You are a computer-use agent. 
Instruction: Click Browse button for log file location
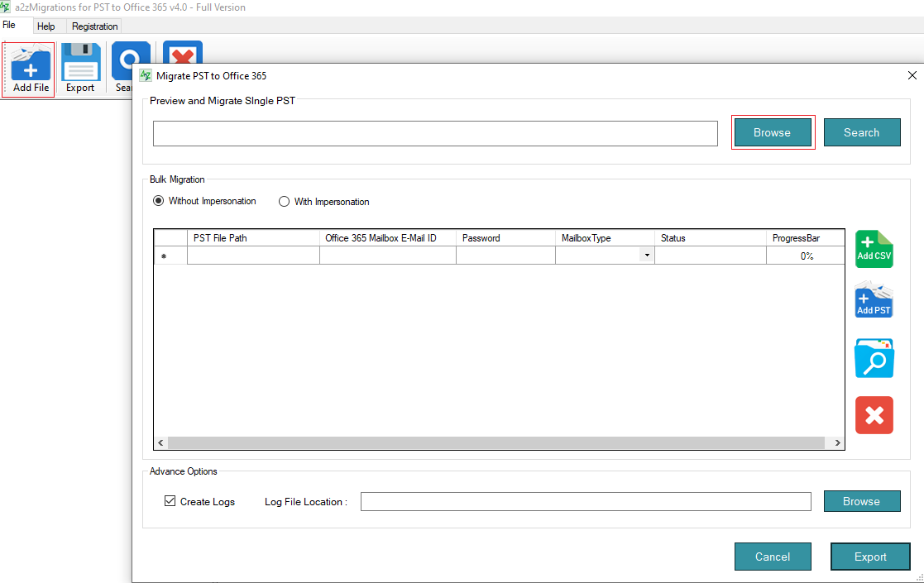click(x=861, y=501)
